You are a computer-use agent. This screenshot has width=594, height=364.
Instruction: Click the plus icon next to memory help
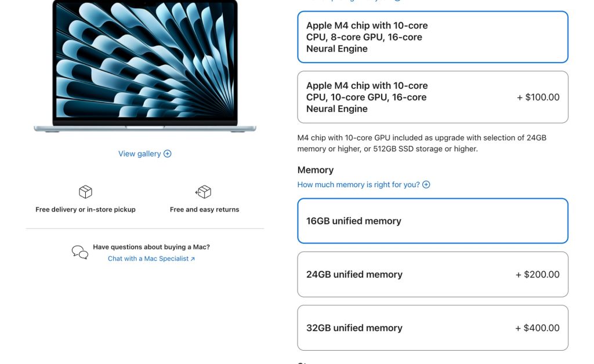(426, 185)
